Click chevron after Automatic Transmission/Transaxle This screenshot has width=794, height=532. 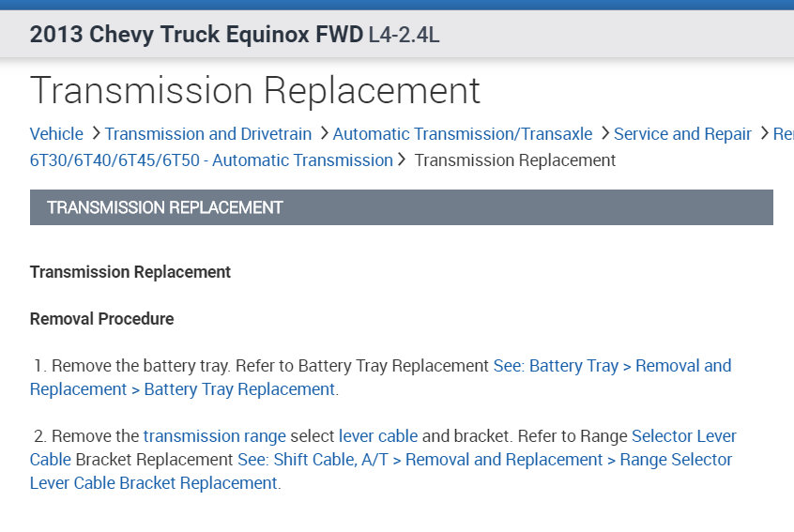604,134
